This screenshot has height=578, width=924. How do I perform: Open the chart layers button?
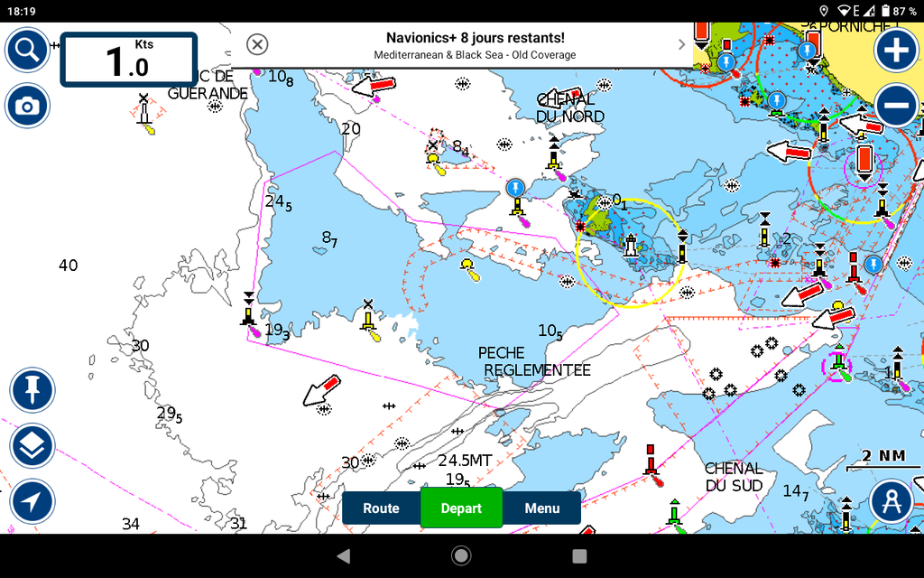coord(32,446)
